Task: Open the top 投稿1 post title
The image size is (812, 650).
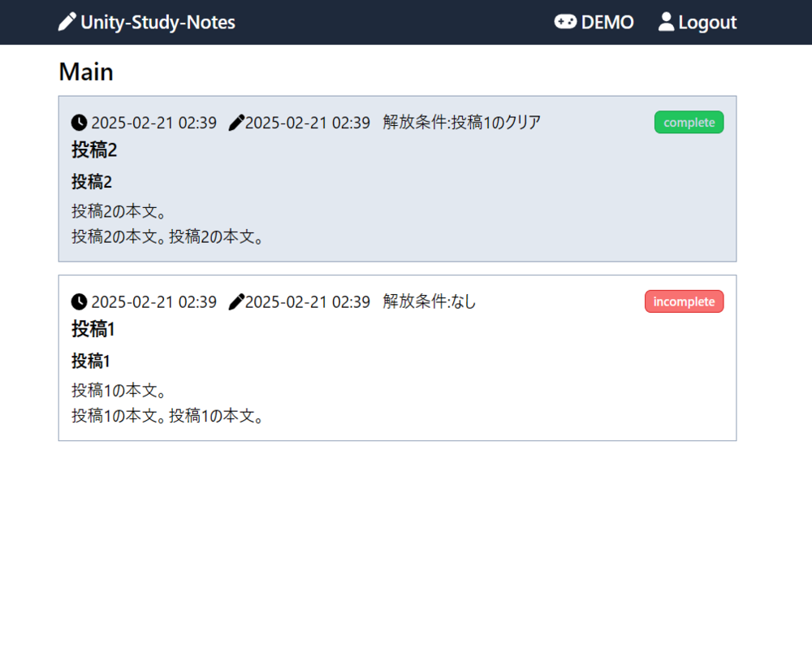Action: [93, 329]
